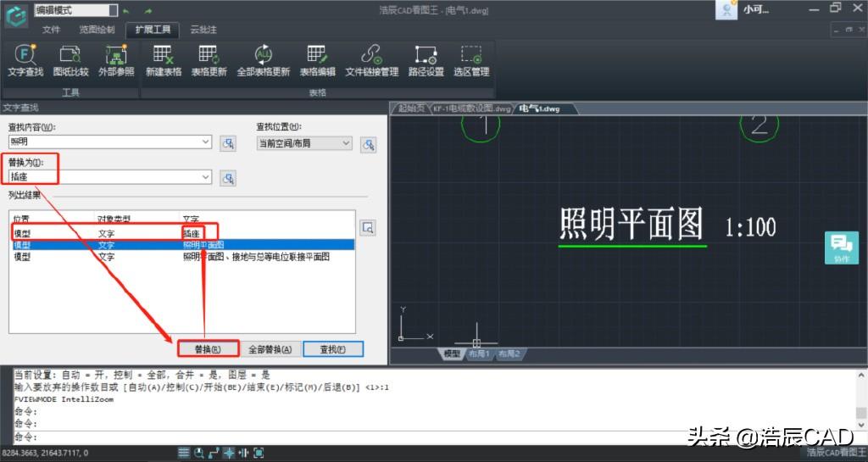Click the undo arrow in title bar
This screenshot has width=868, height=462.
127,10
